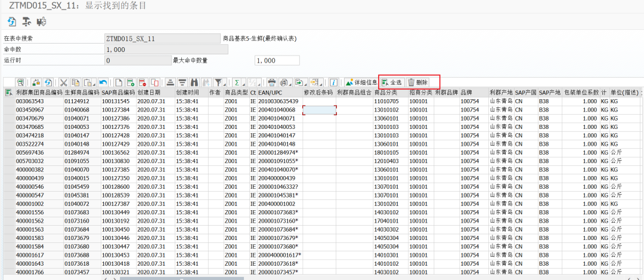Click the copy text icon
This screenshot has height=280, width=644.
pos(76,82)
